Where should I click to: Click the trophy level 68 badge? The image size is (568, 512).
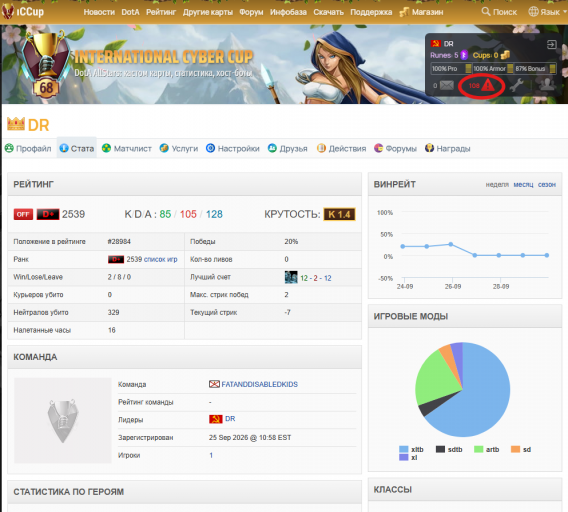[x=46, y=65]
